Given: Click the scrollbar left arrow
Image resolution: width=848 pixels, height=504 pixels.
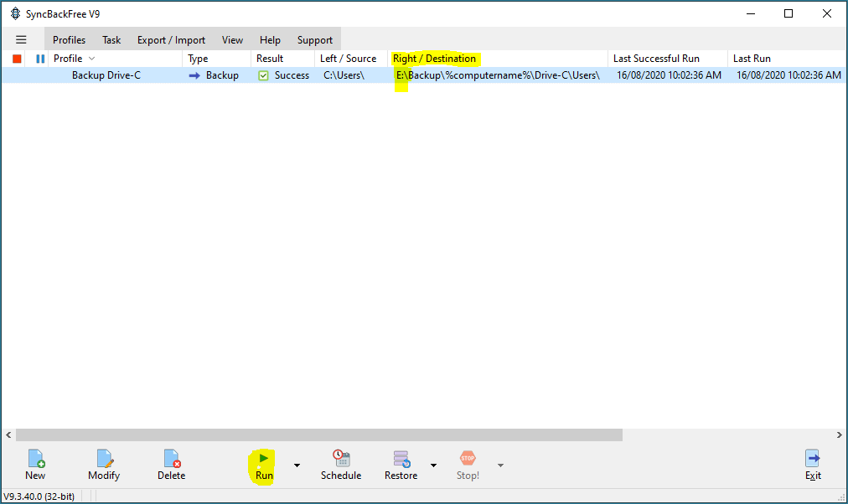Looking at the screenshot, I should 8,435.
